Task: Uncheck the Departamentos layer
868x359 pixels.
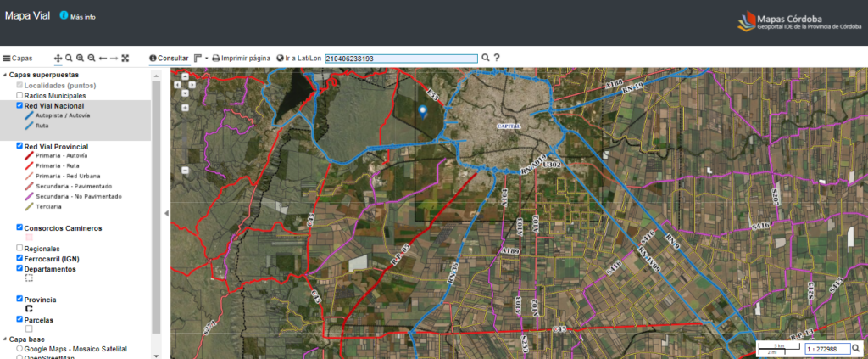Action: (x=20, y=269)
